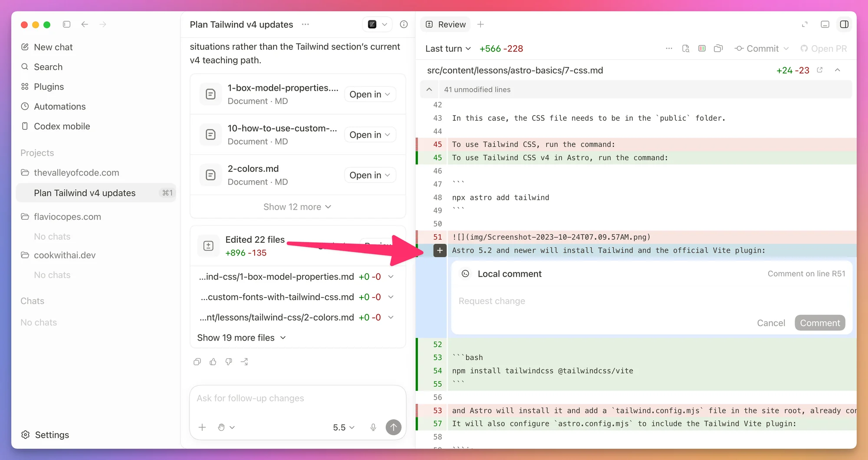Open the info icon in the chat header
The height and width of the screenshot is (460, 868).
tap(404, 24)
